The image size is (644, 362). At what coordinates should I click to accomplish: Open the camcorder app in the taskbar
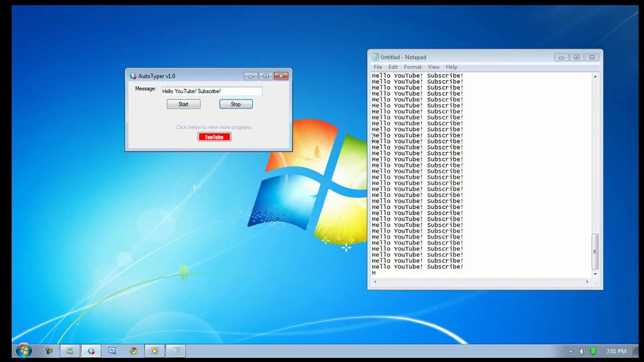[x=49, y=351]
